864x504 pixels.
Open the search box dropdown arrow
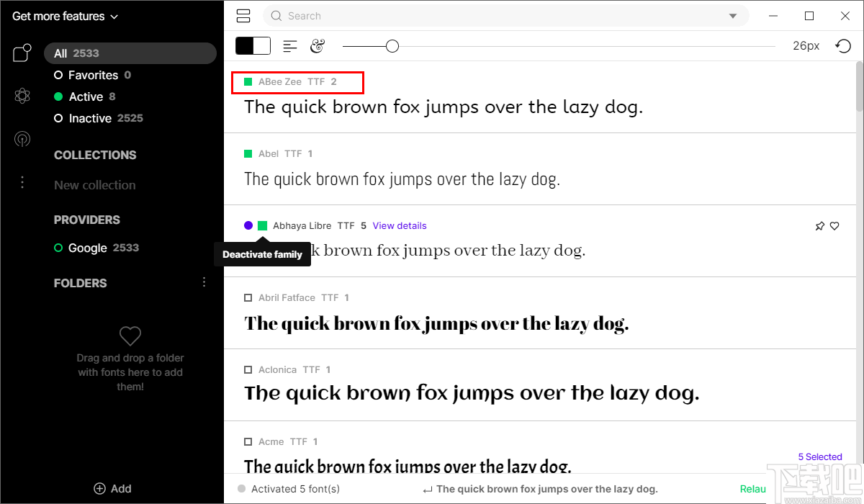point(733,16)
